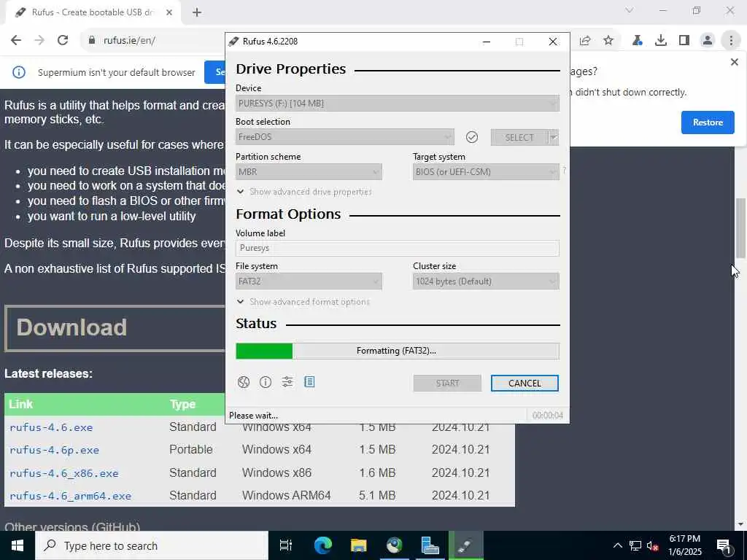This screenshot has width=747, height=560.
Task: Open the Partition scheme MBR dropdown
Action: point(309,172)
